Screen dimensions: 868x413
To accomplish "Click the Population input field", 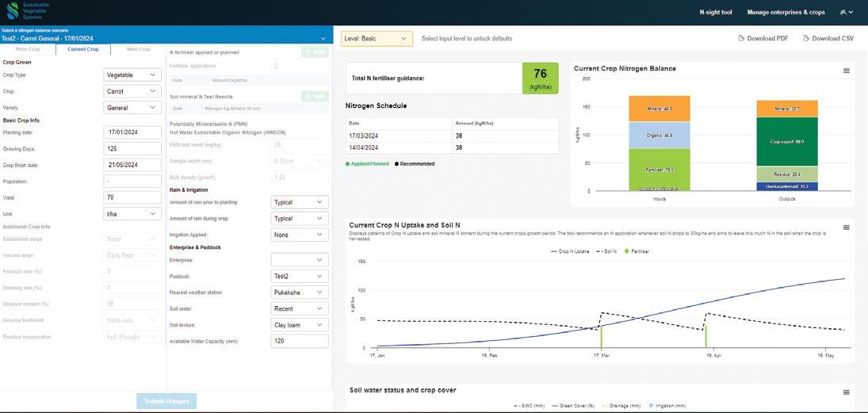I will pyautogui.click(x=132, y=182).
